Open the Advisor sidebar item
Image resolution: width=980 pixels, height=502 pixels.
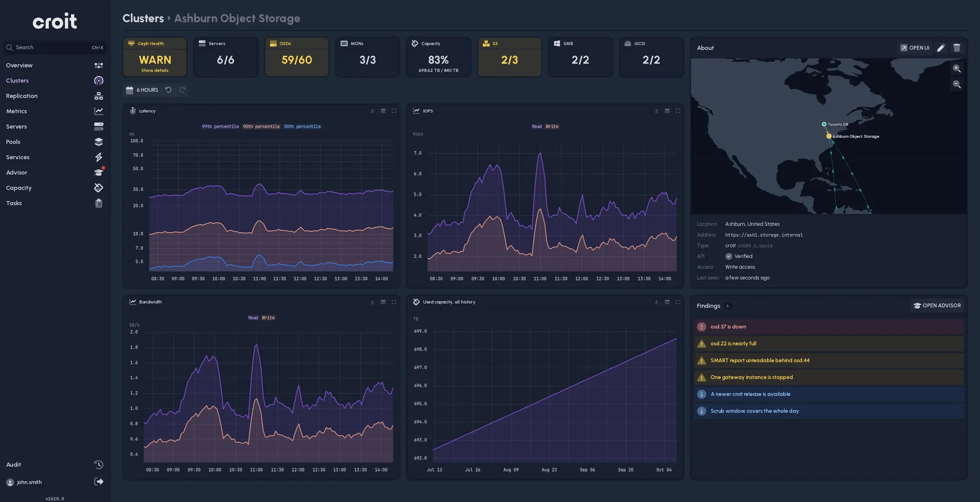tap(55, 173)
